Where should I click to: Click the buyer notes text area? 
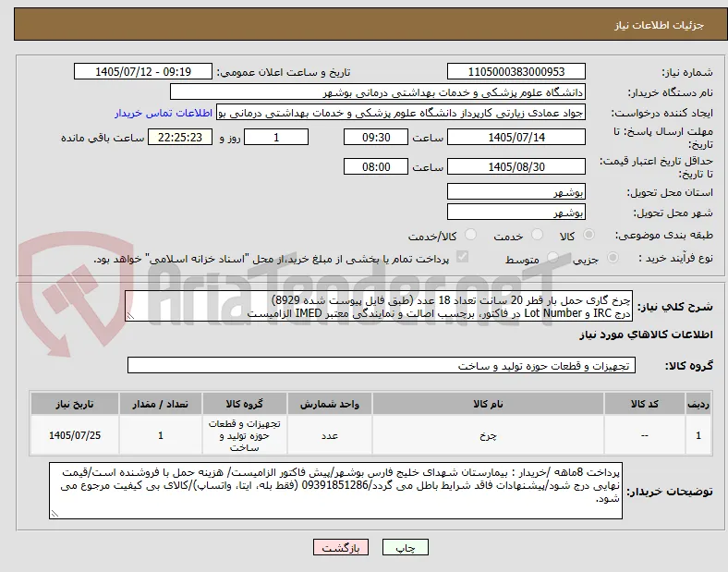[335, 491]
